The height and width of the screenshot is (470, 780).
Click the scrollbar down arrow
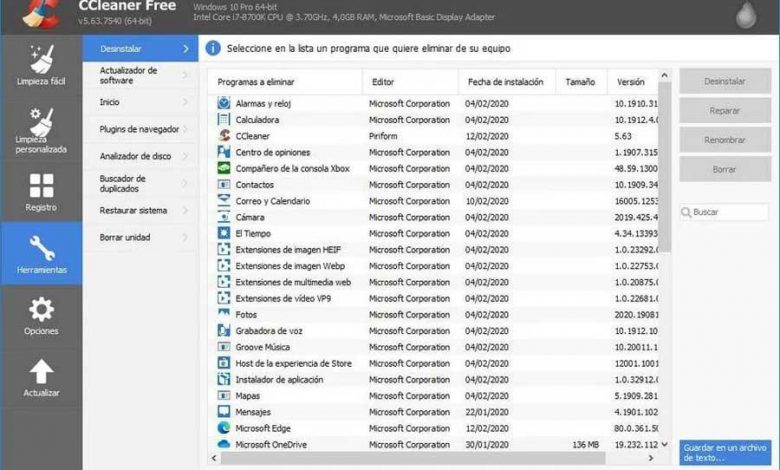coord(665,444)
